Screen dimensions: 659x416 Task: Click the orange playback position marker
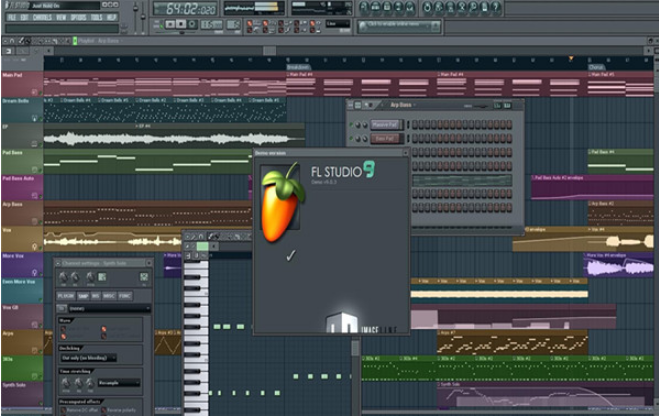pyautogui.click(x=571, y=58)
